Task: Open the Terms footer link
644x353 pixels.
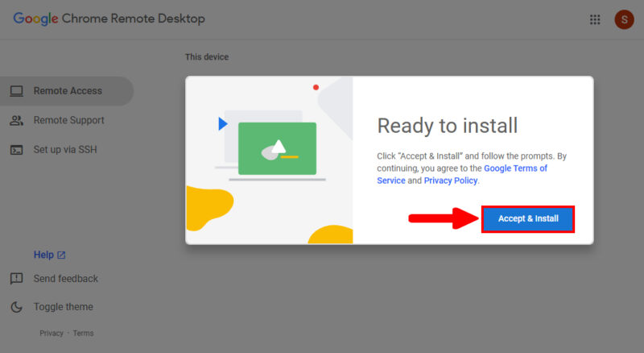Action: (84, 333)
